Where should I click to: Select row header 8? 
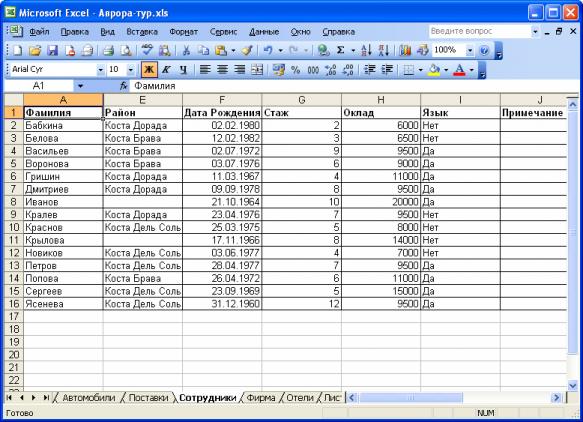tap(13, 202)
